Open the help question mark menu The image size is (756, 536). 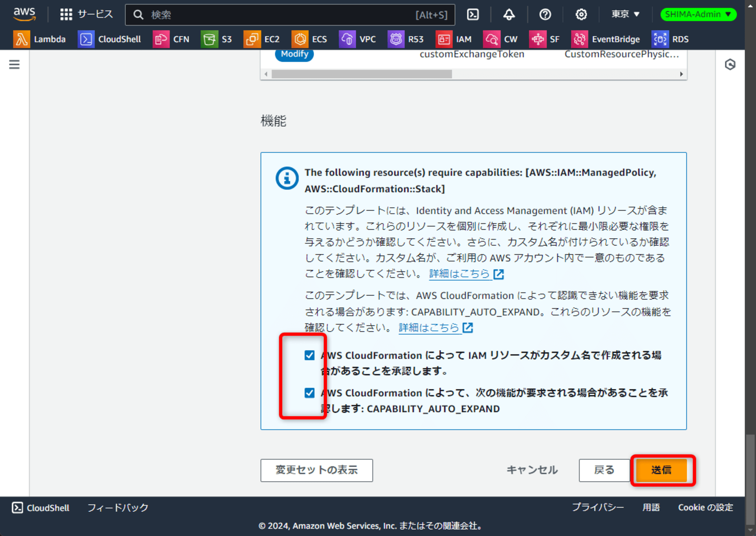tap(545, 14)
